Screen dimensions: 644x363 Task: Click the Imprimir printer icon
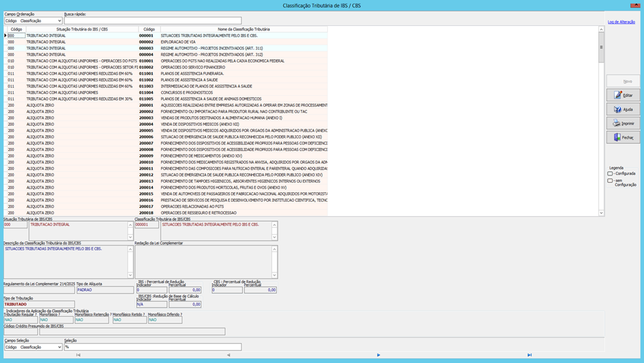point(616,123)
